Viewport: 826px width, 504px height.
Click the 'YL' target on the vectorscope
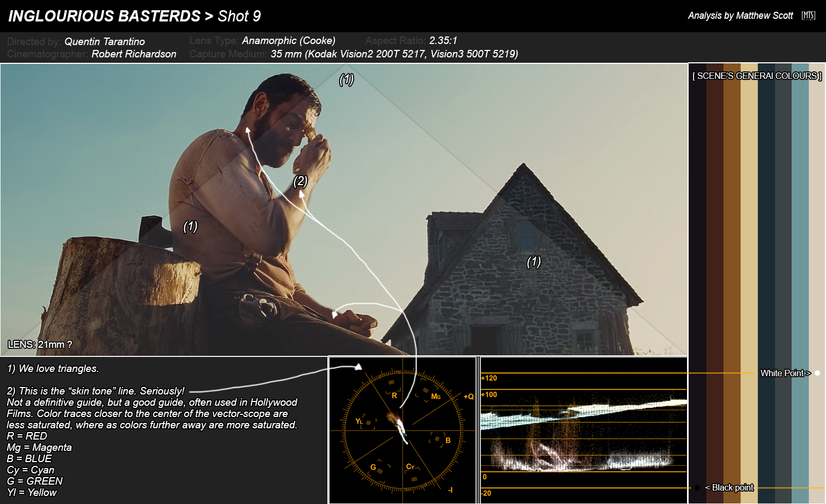[359, 421]
